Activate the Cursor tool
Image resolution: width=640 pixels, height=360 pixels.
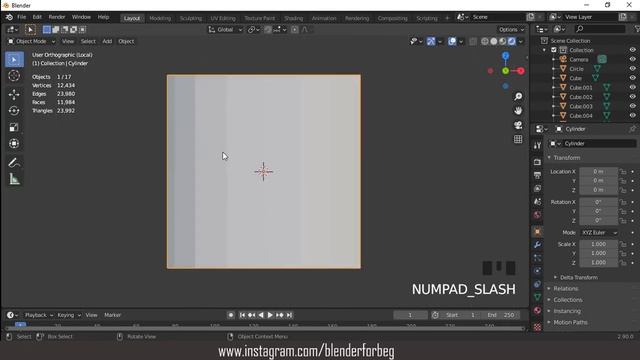coord(14,76)
